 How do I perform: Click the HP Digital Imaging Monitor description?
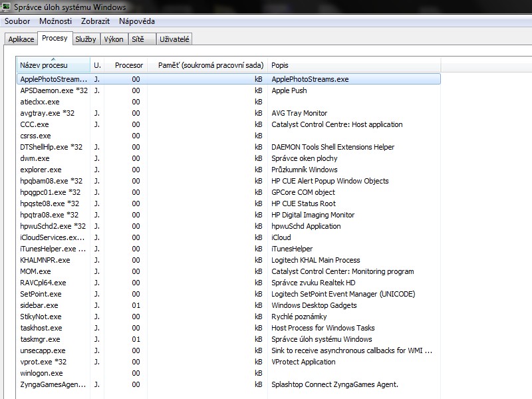point(313,215)
